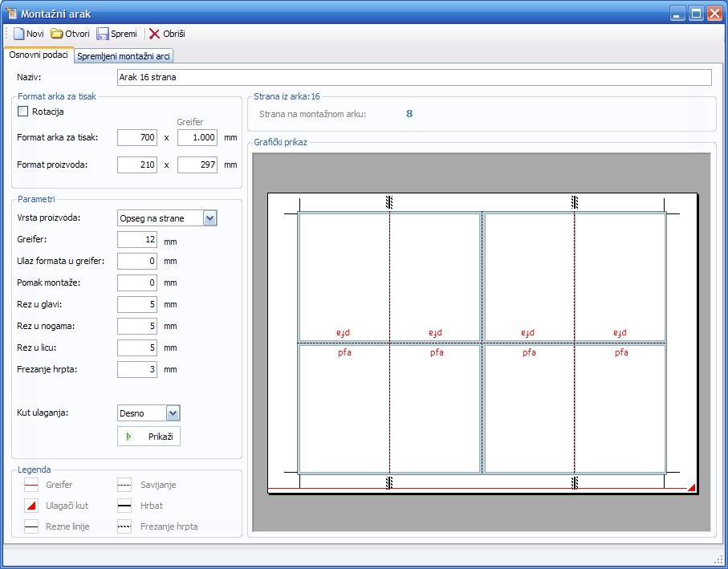Open the Kut ulaganja dropdown
728x569 pixels.
click(173, 413)
